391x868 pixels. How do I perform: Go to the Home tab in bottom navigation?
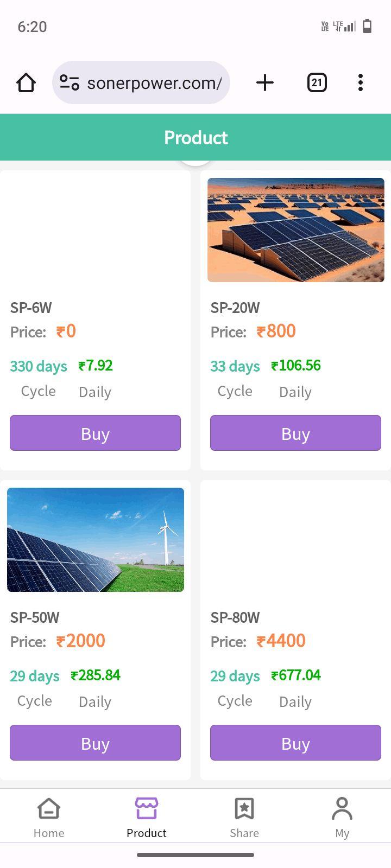pos(49,818)
